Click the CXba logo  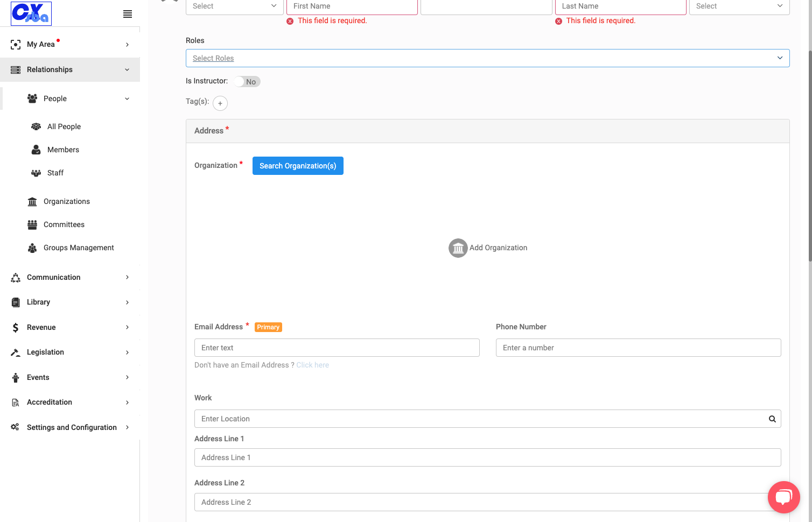tap(31, 13)
